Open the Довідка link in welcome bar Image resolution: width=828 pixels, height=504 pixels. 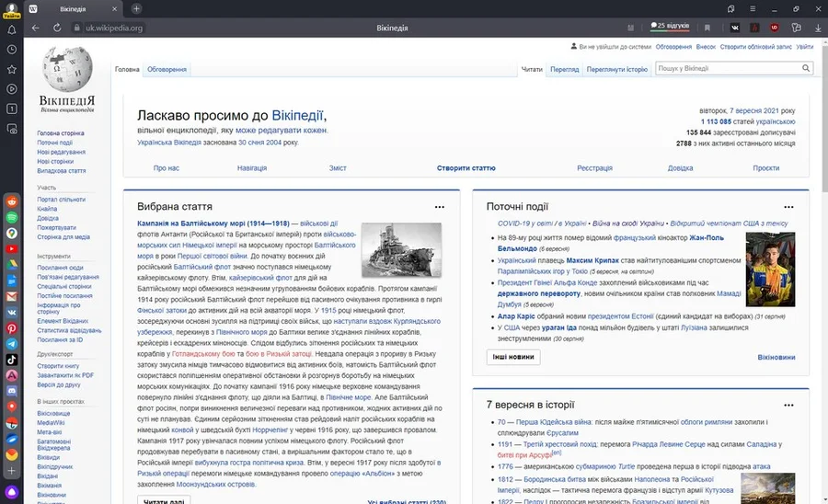[x=680, y=167]
